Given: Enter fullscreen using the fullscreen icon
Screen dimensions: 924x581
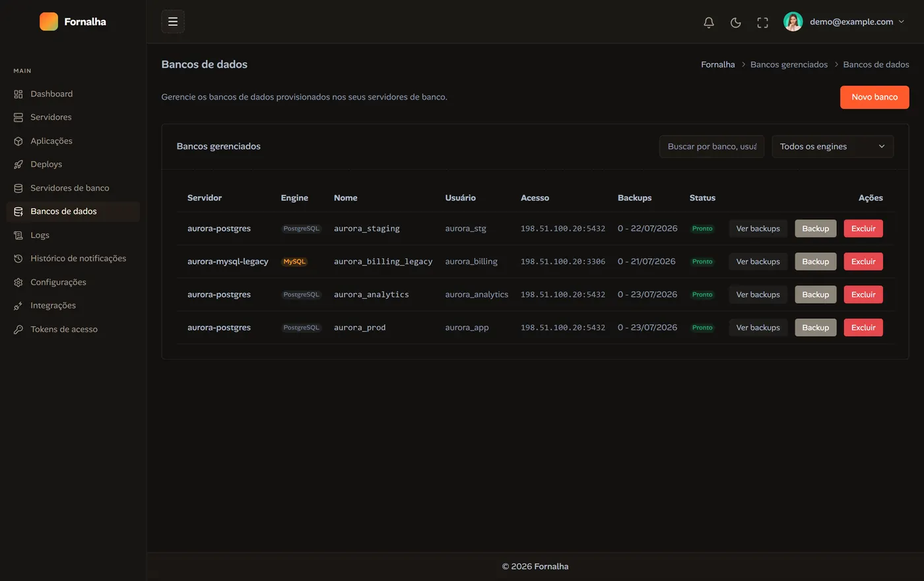Looking at the screenshot, I should click(x=763, y=22).
